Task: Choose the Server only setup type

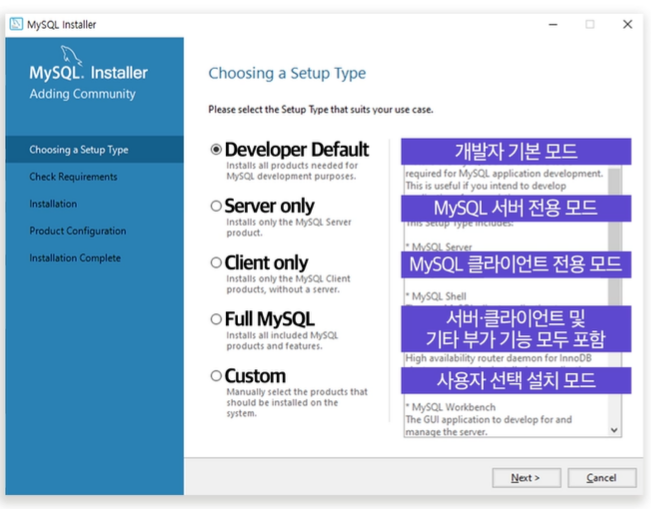Action: (x=216, y=206)
